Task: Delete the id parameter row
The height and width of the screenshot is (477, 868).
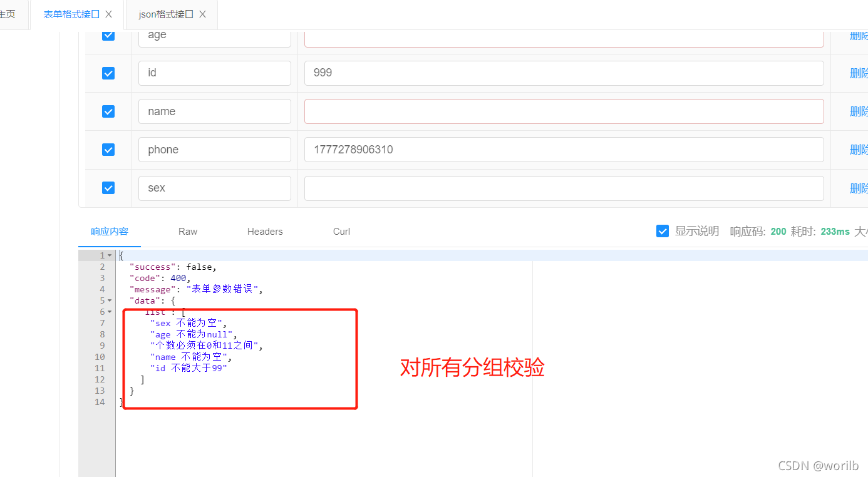Action: point(859,73)
